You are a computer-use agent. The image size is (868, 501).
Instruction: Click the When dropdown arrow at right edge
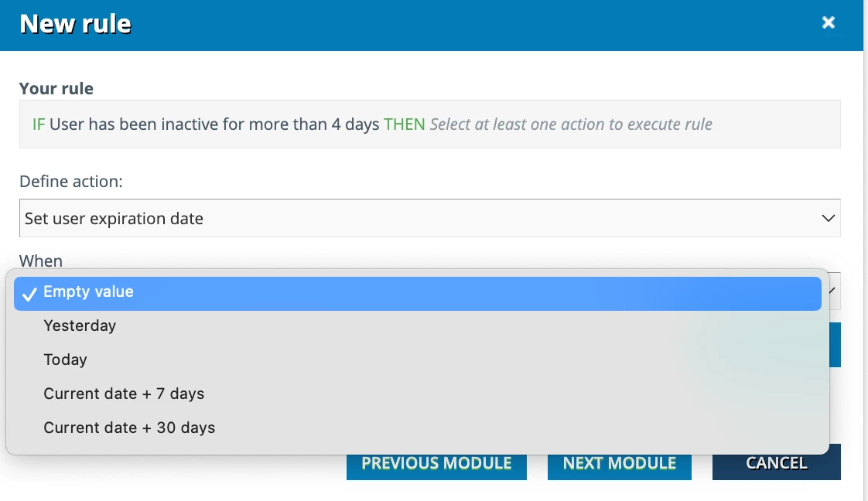832,291
